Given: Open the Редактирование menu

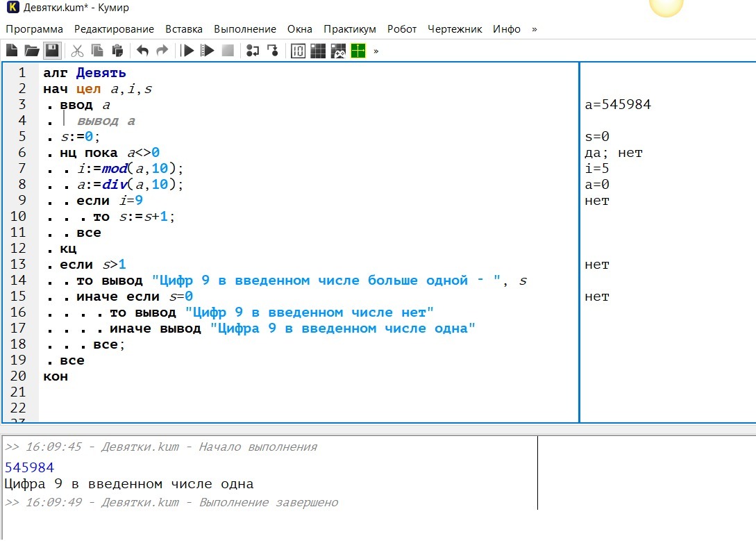Looking at the screenshot, I should click(114, 29).
